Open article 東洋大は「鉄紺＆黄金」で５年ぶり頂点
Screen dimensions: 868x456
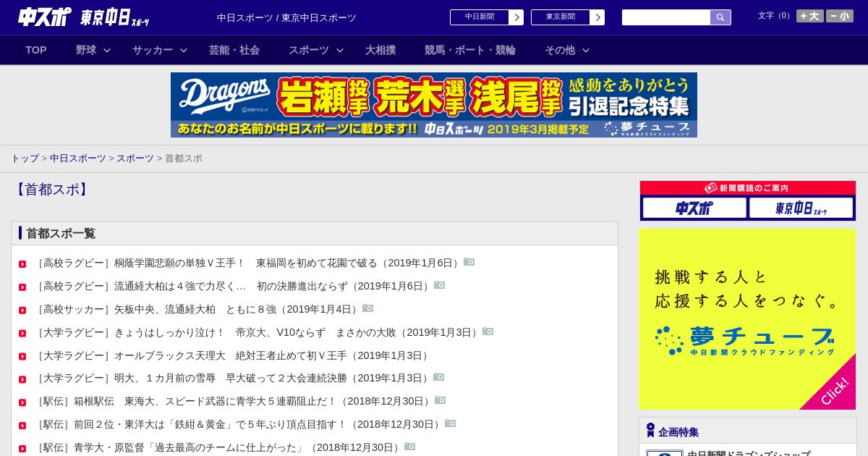[239, 424]
